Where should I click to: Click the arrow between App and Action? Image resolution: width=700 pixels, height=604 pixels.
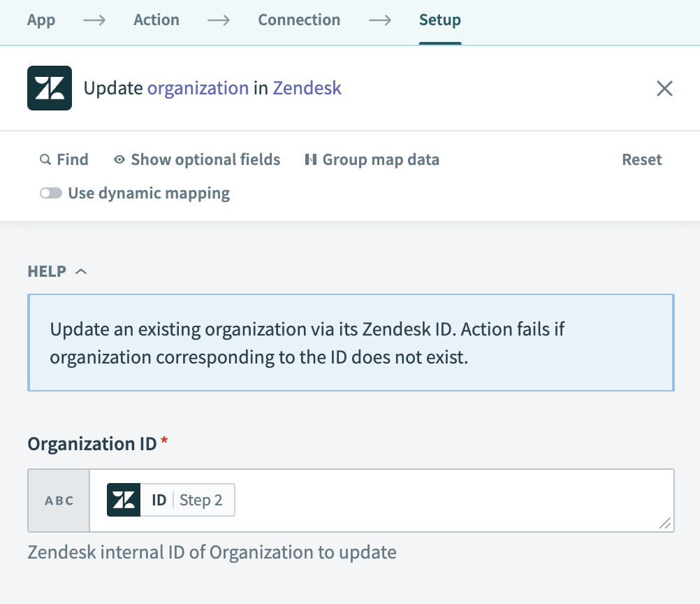pyautogui.click(x=94, y=20)
